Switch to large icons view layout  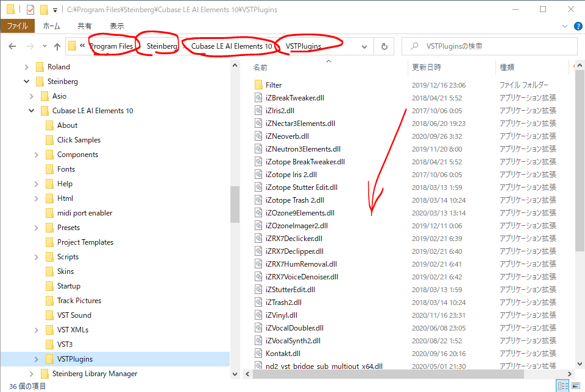[576, 386]
